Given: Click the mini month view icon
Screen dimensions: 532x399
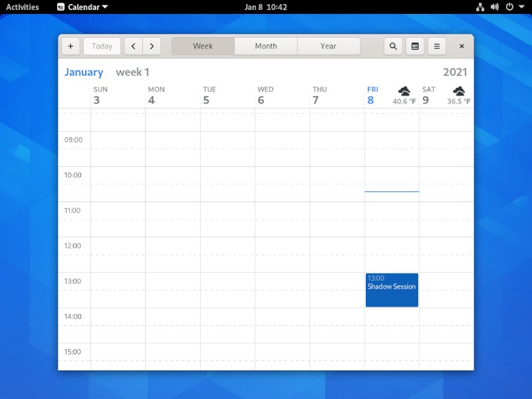Looking at the screenshot, I should click(414, 46).
